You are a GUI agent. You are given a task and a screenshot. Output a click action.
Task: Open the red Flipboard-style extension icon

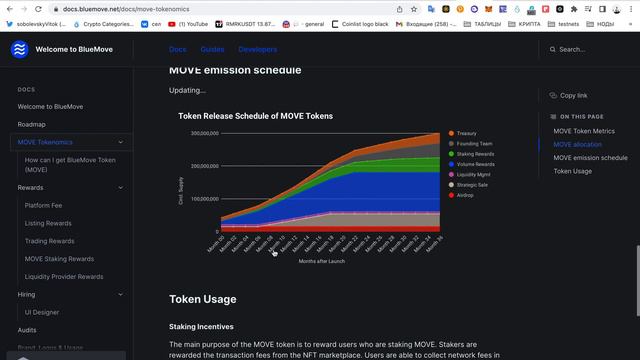[545, 9]
